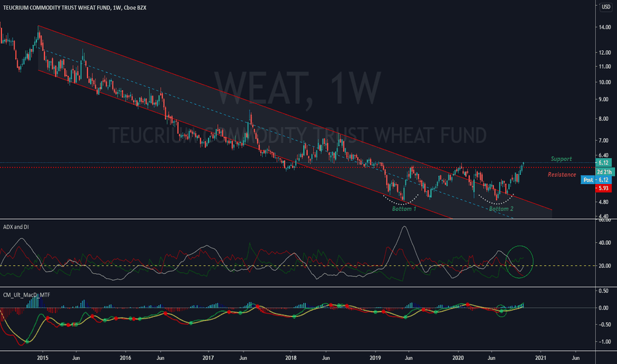Click the 7.00 price axis label
The width and height of the screenshot is (617, 364).
(x=604, y=140)
